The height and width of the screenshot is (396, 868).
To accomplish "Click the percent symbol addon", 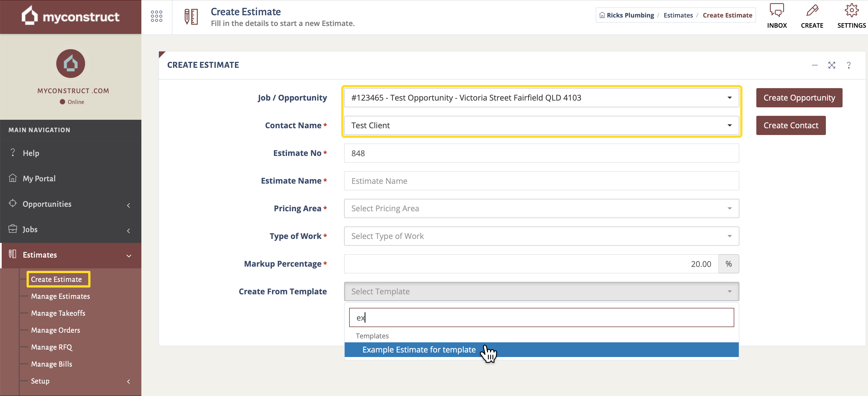I will (729, 264).
